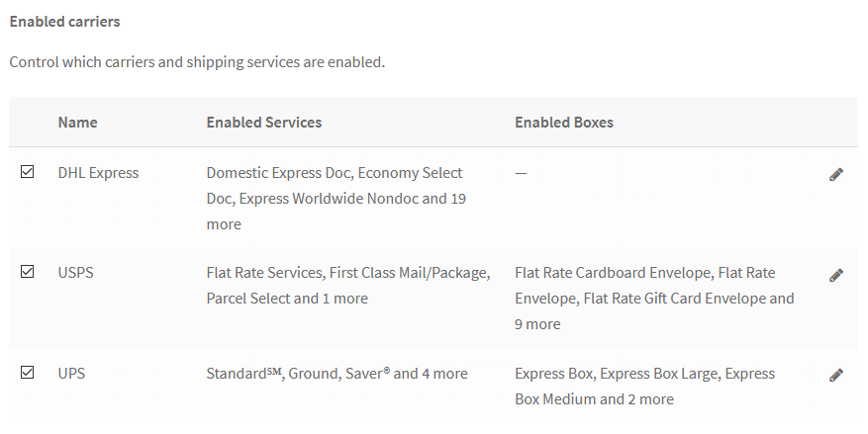Click UPS Standard, Ground, Saver services
The height and width of the screenshot is (434, 868).
point(338,373)
